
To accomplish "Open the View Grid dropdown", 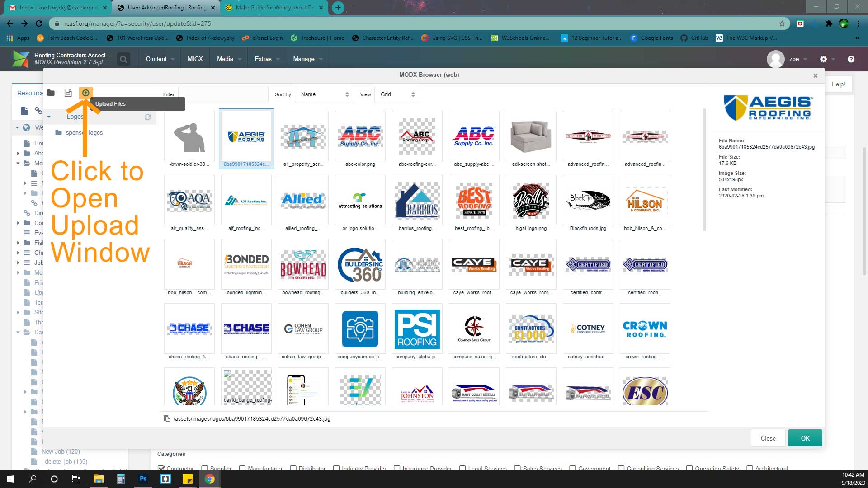I will pos(397,94).
